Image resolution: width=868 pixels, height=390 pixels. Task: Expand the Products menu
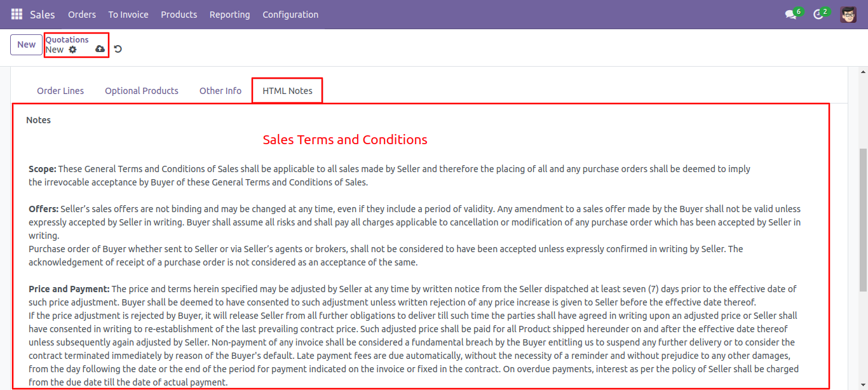179,14
